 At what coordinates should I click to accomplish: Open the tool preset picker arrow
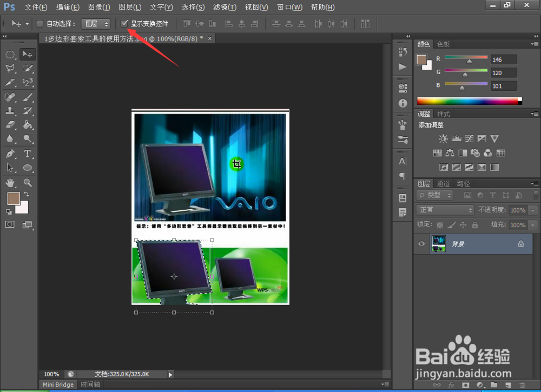point(27,24)
